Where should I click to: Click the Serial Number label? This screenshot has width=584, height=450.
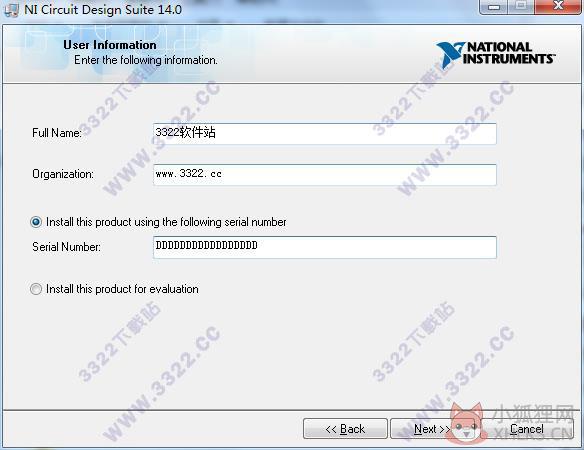(x=66, y=247)
